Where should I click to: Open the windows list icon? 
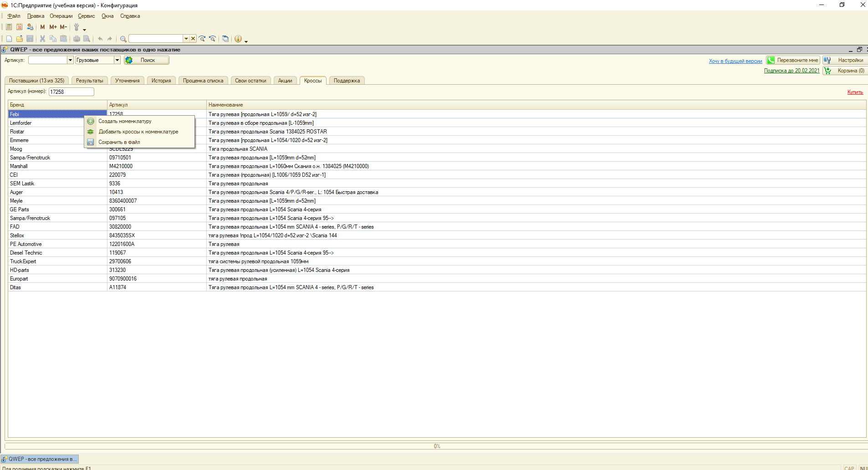pyautogui.click(x=225, y=39)
